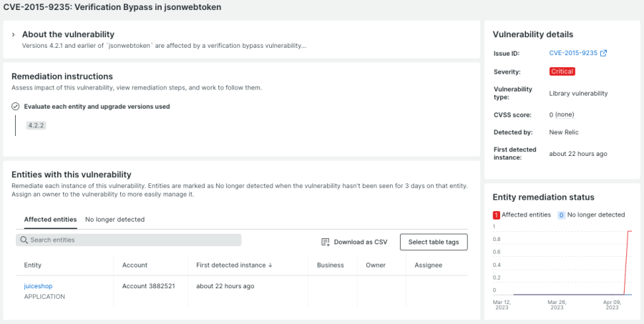Toggle the No longer detected legend badge
This screenshot has width=644, height=324.
click(561, 215)
